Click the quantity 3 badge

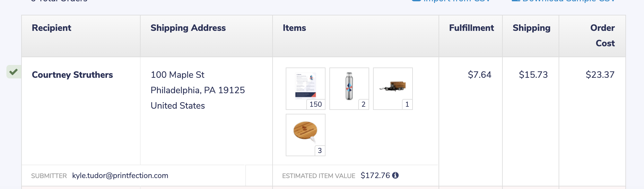320,150
